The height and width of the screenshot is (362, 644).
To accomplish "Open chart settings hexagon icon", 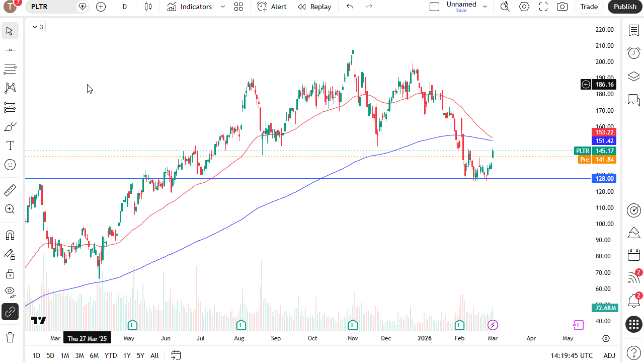I will [x=524, y=7].
